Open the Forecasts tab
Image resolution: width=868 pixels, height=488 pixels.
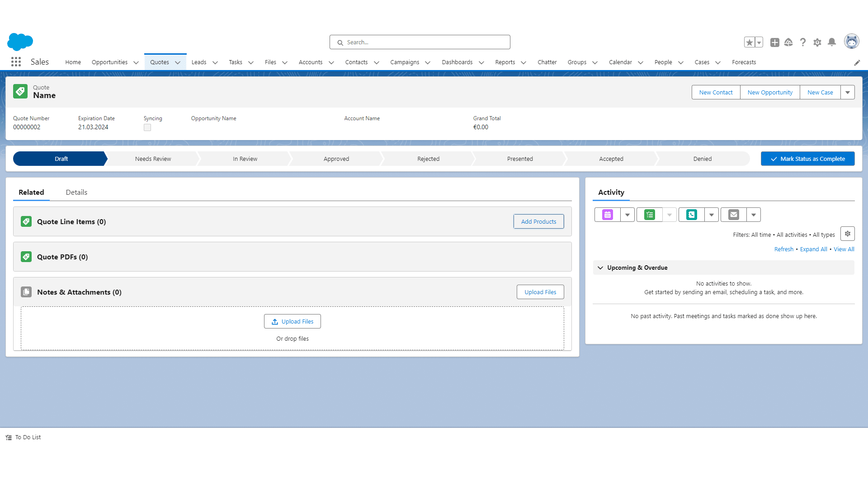click(744, 62)
